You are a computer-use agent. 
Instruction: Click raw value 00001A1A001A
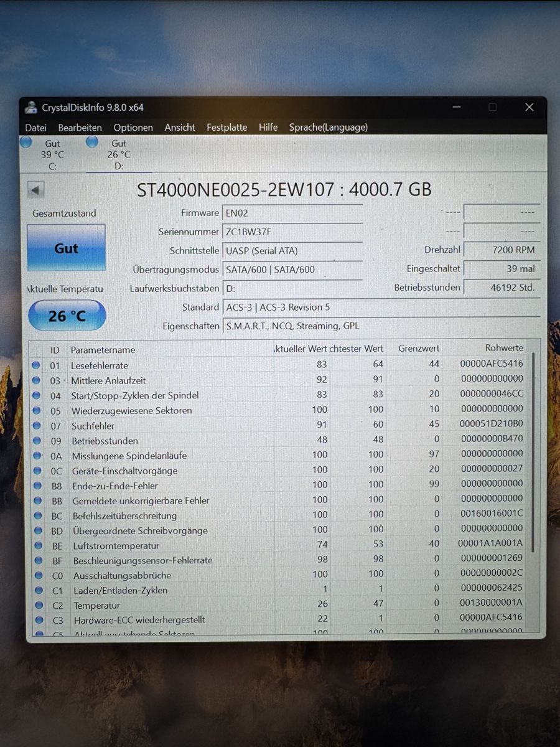[x=492, y=543]
